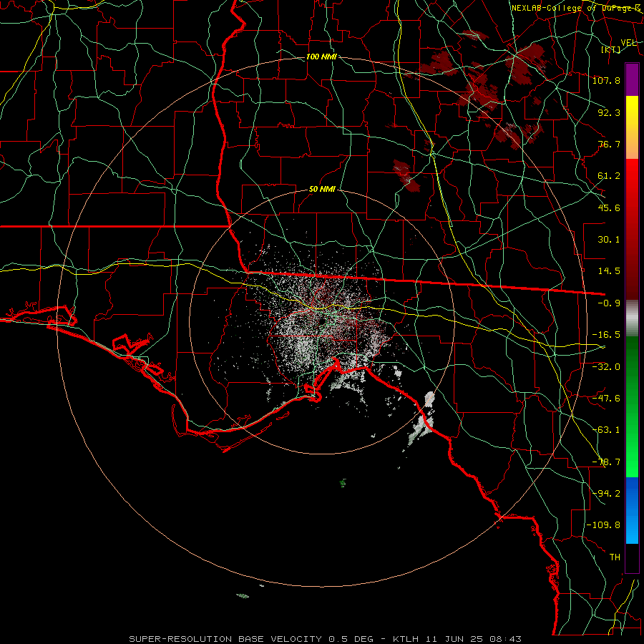644x644 pixels.
Task: Click the purple band of the color scale
Action: coord(632,79)
